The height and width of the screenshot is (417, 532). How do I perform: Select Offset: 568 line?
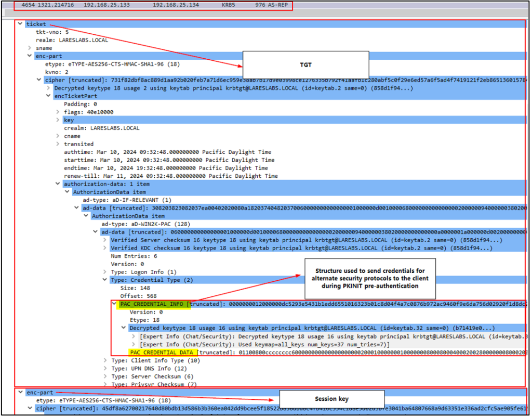[138, 296]
